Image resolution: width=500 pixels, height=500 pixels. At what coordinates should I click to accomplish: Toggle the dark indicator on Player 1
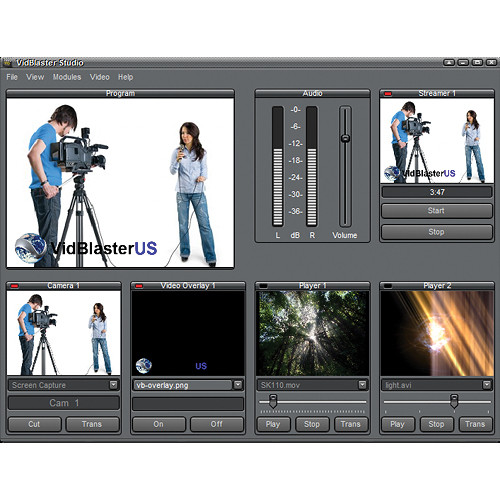(263, 286)
